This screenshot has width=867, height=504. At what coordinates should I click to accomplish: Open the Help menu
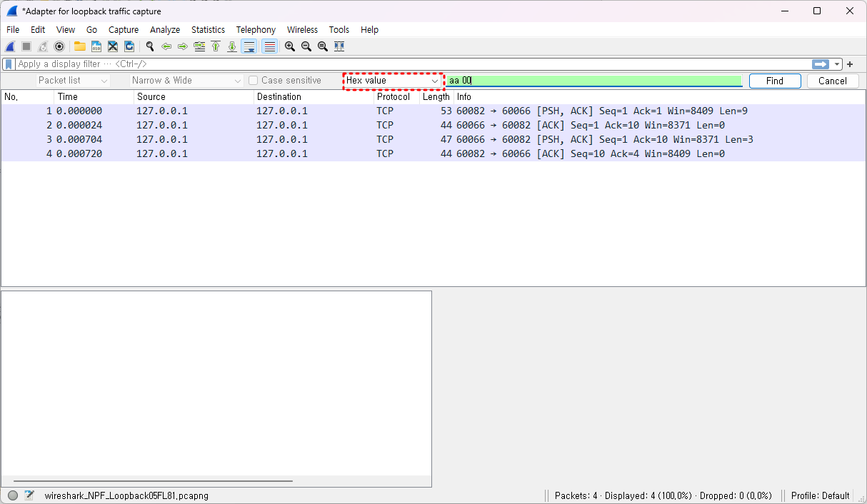tap(369, 30)
